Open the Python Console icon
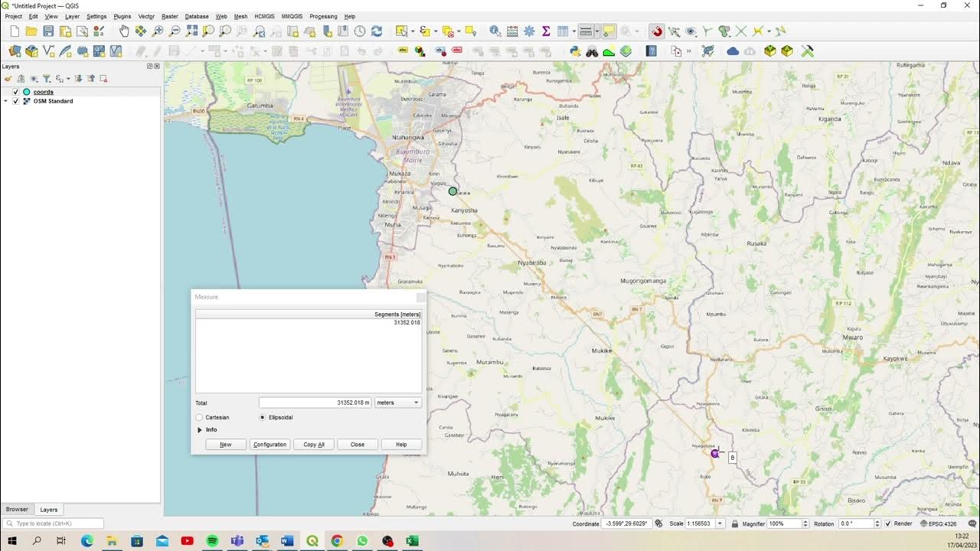Viewport: 980px width, 551px height. [x=575, y=51]
